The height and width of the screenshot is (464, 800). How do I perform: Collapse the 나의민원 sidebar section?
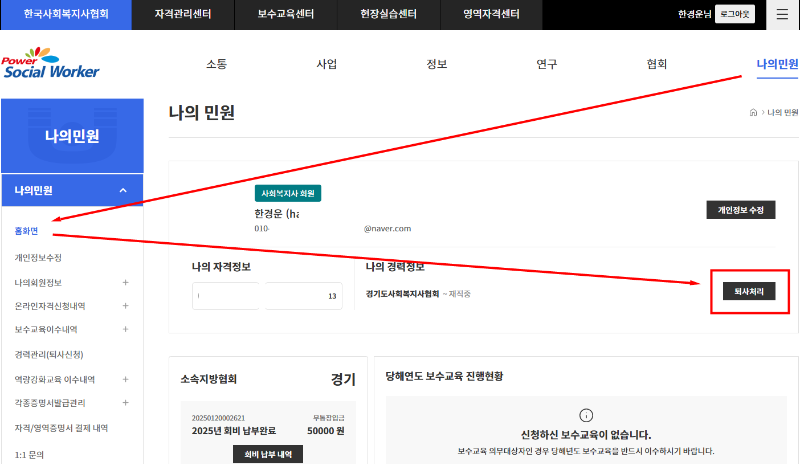click(x=123, y=190)
